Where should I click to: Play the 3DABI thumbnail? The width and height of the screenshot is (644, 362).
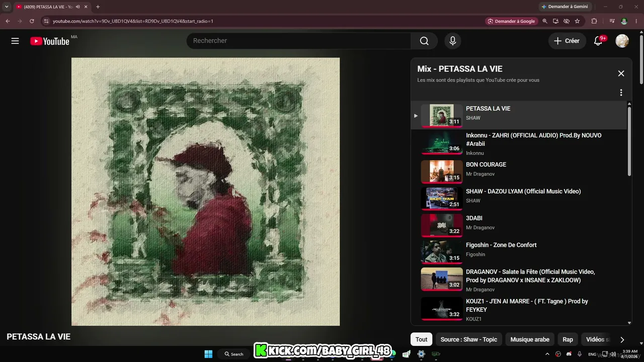[442, 225]
